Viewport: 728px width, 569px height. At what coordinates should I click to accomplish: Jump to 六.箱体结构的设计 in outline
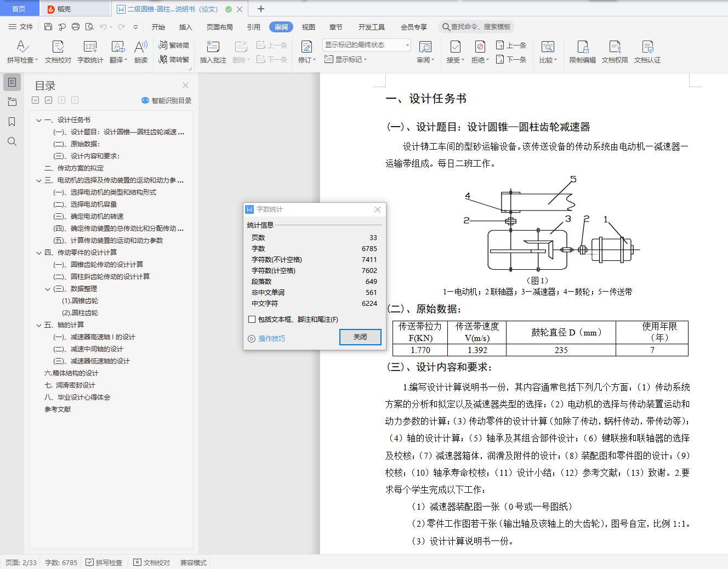click(71, 373)
